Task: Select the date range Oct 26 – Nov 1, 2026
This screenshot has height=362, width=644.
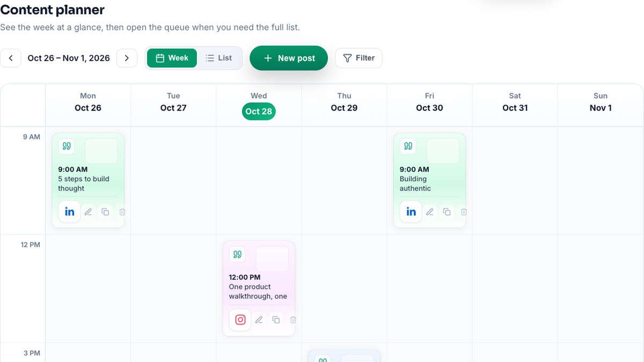Action: [69, 58]
